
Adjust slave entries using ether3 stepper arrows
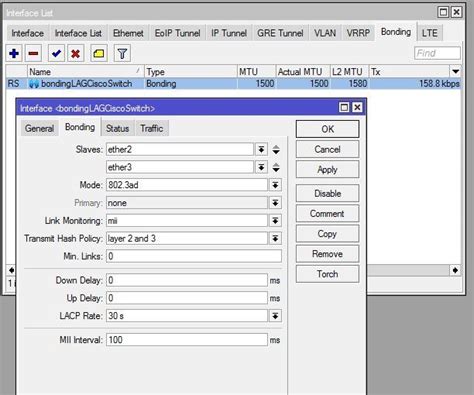click(x=276, y=167)
